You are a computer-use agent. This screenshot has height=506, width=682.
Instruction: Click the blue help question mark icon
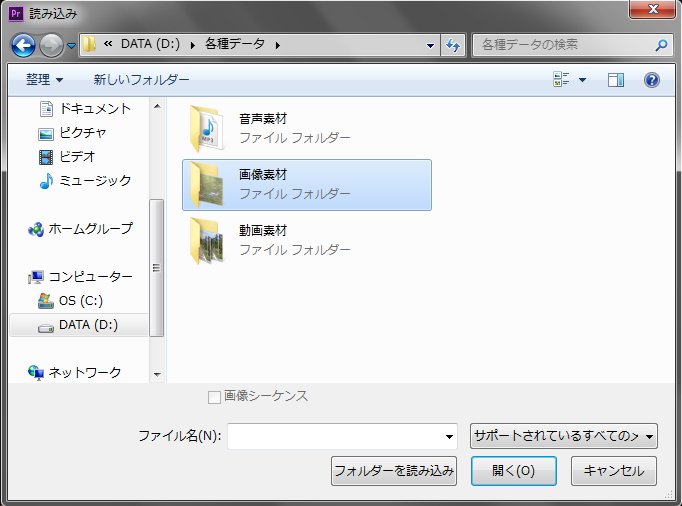pyautogui.click(x=652, y=80)
